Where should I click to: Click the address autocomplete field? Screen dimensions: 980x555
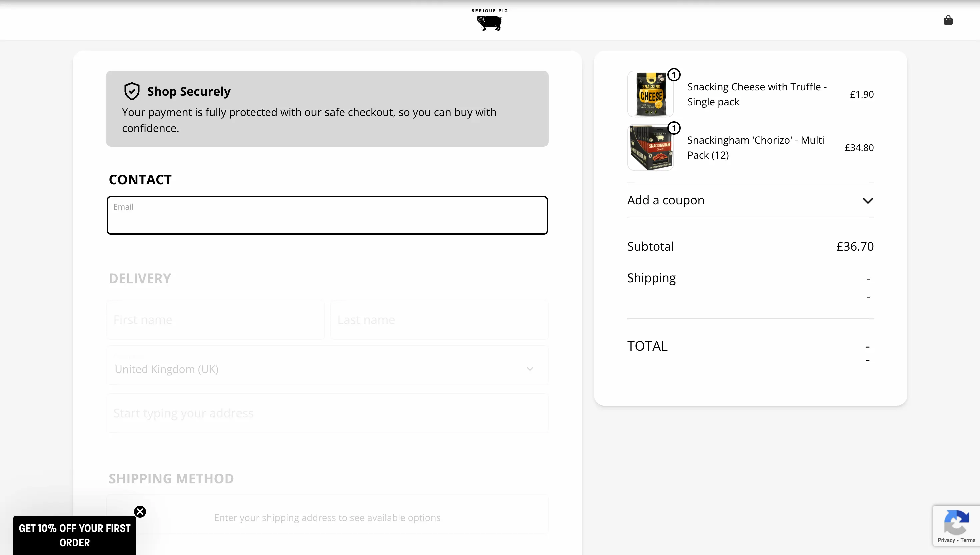tap(327, 413)
